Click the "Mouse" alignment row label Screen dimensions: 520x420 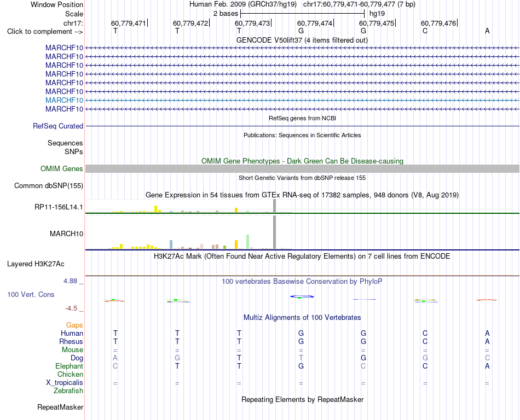pos(73,350)
